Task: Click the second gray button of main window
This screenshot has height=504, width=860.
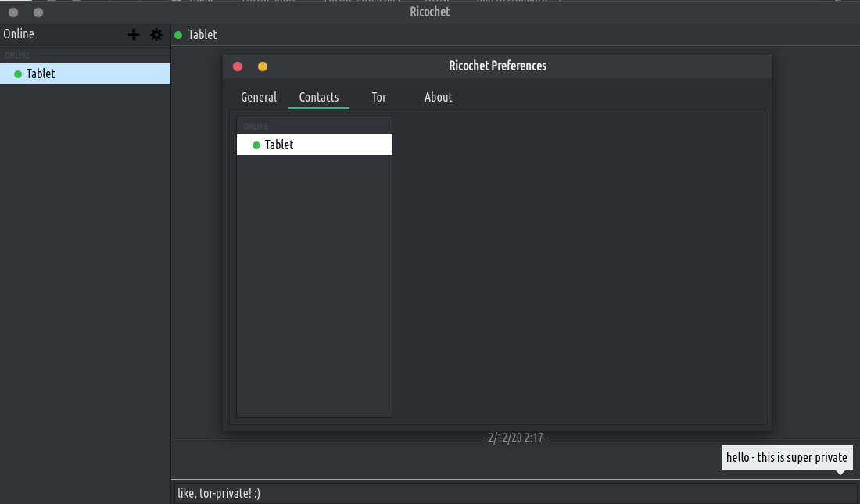Action: [x=38, y=13]
